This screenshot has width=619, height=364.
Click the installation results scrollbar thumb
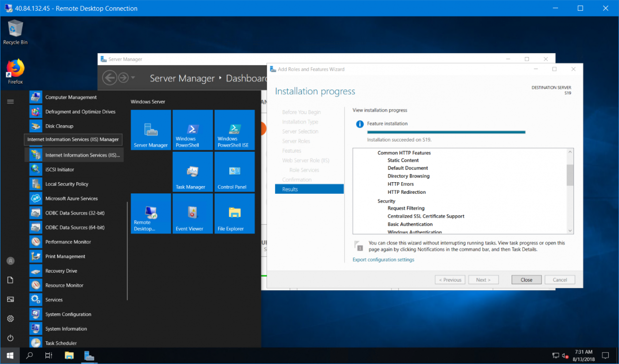coord(570,175)
